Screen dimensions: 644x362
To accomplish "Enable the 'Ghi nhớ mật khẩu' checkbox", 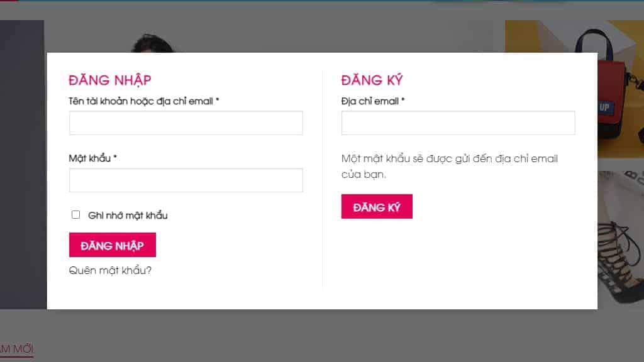I will point(75,214).
